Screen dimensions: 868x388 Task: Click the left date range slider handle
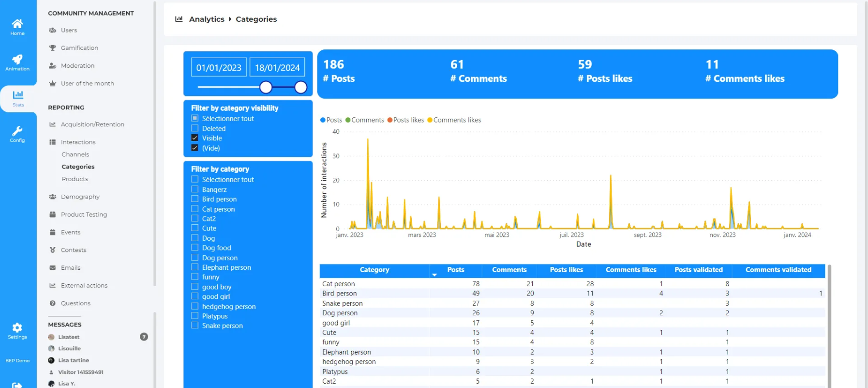[x=266, y=87]
